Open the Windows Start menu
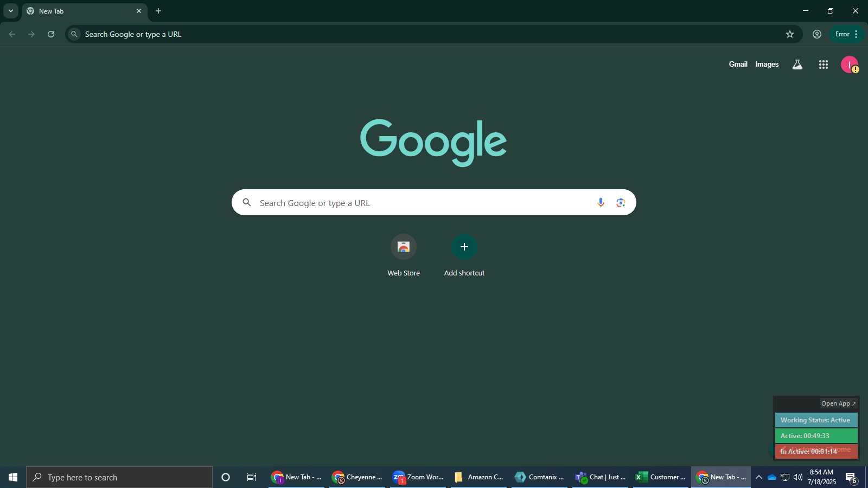The height and width of the screenshot is (488, 868). [x=13, y=477]
